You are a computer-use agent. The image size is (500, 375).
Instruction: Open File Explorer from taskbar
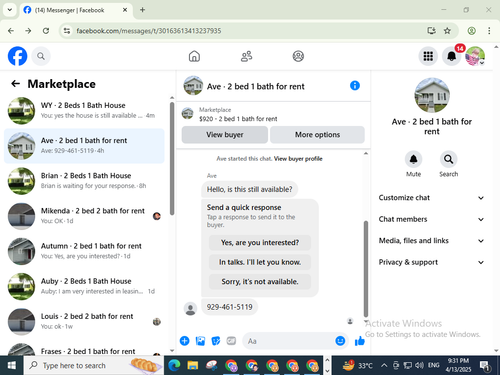(193, 366)
